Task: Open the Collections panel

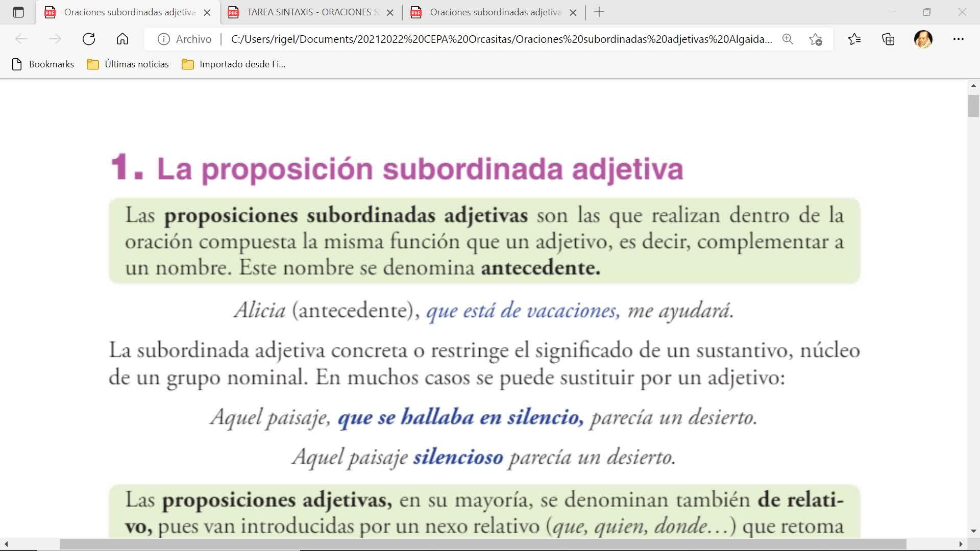Action: pos(888,39)
